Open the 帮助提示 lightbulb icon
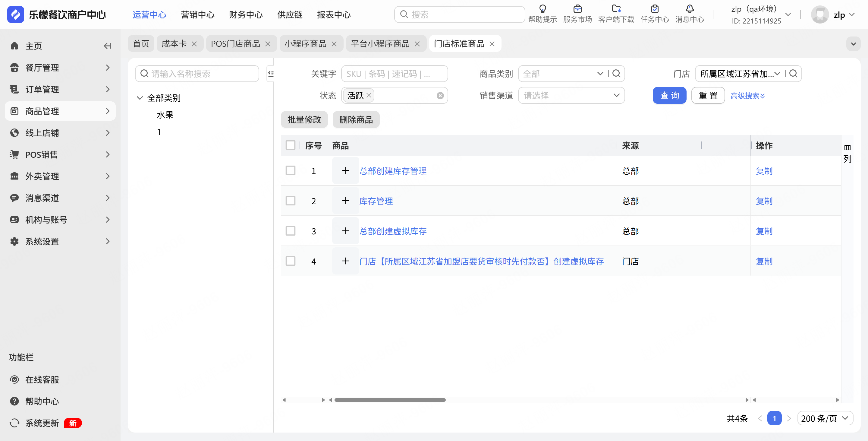 (542, 9)
